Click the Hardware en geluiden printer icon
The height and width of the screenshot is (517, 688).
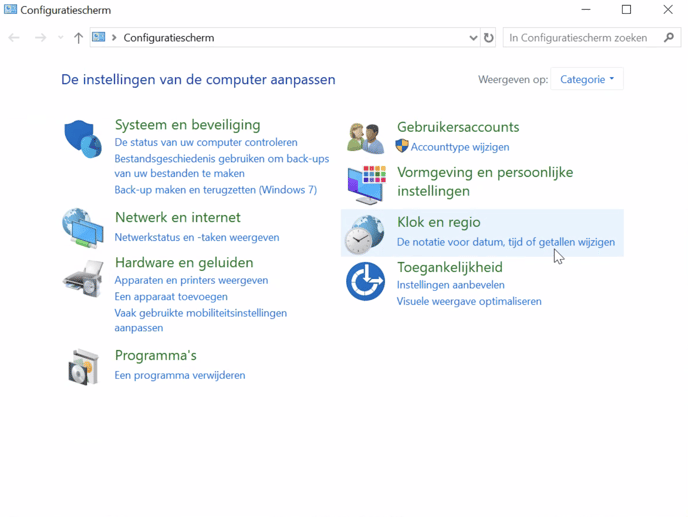(83, 276)
